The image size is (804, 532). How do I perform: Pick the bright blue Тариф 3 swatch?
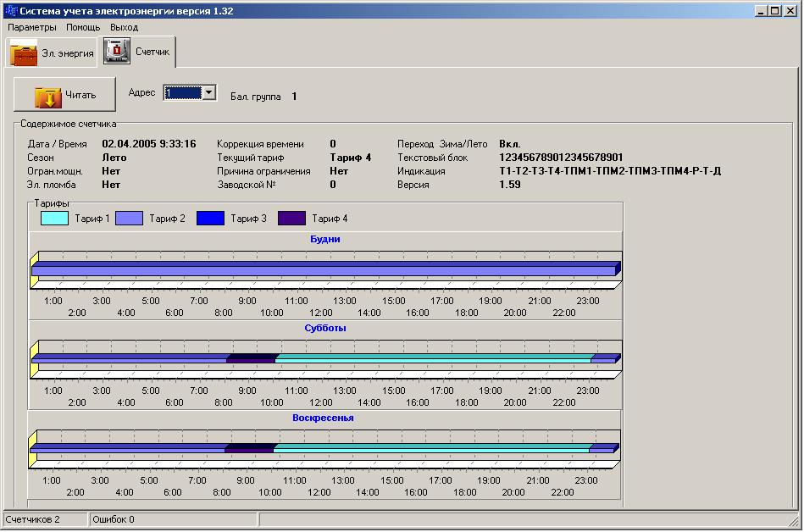[x=210, y=219]
